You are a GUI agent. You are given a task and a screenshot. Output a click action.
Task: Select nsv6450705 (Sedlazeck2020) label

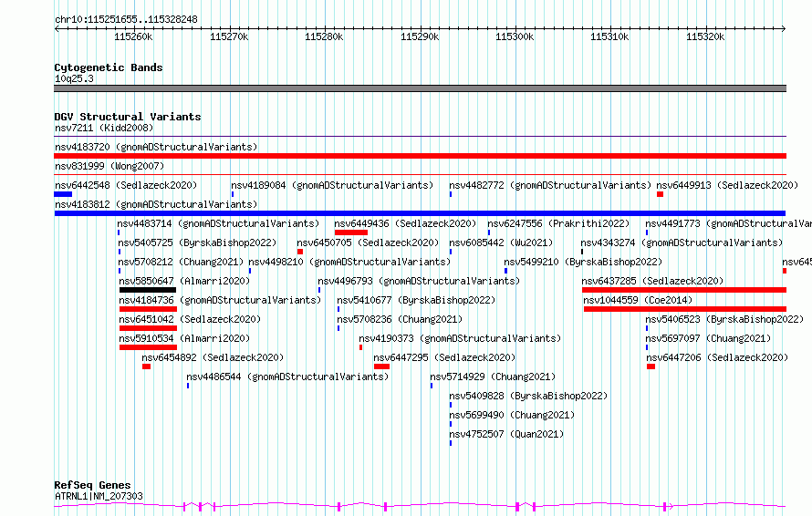click(368, 243)
